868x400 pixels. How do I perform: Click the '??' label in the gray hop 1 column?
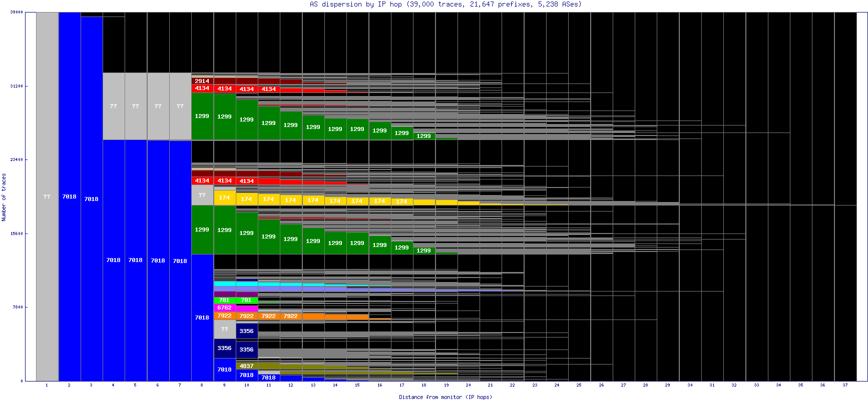click(x=47, y=196)
